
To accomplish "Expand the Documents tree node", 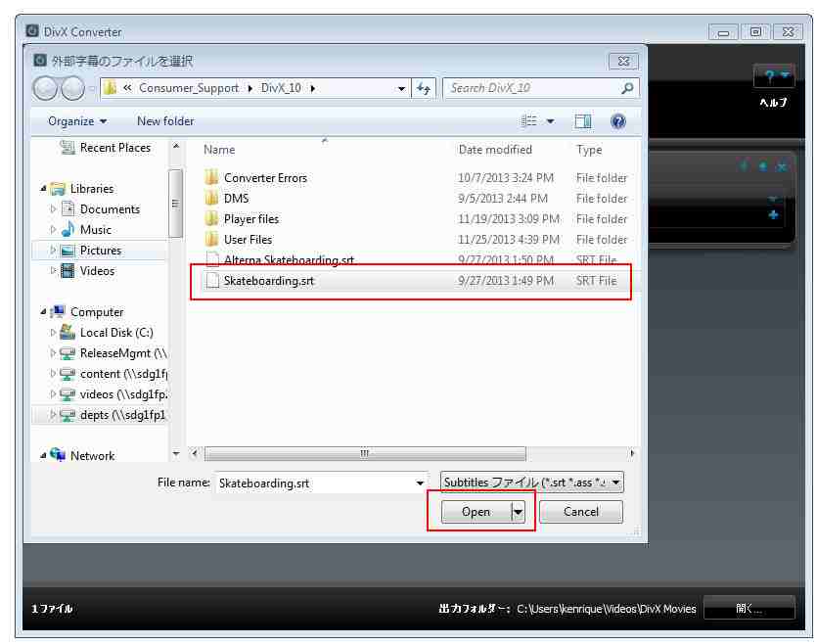I will coord(53,209).
